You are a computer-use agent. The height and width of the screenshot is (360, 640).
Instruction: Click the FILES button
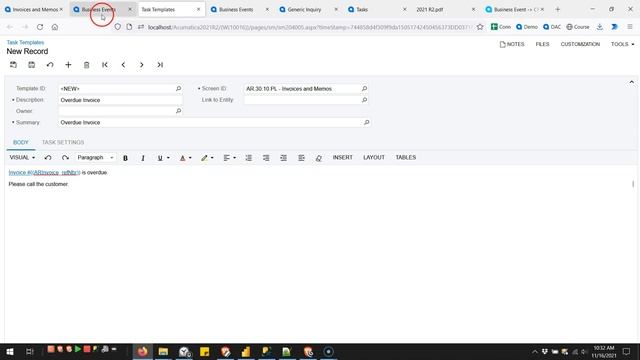click(x=542, y=44)
